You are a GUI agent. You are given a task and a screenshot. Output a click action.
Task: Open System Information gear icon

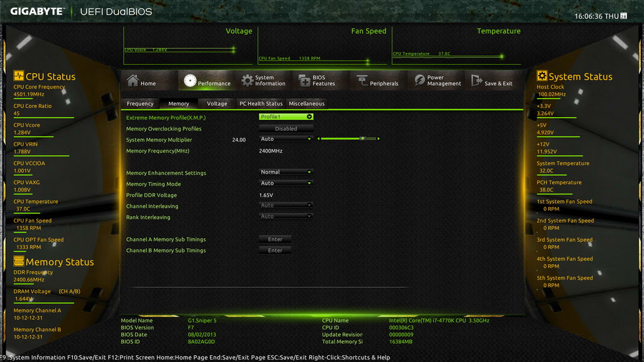pyautogui.click(x=247, y=80)
